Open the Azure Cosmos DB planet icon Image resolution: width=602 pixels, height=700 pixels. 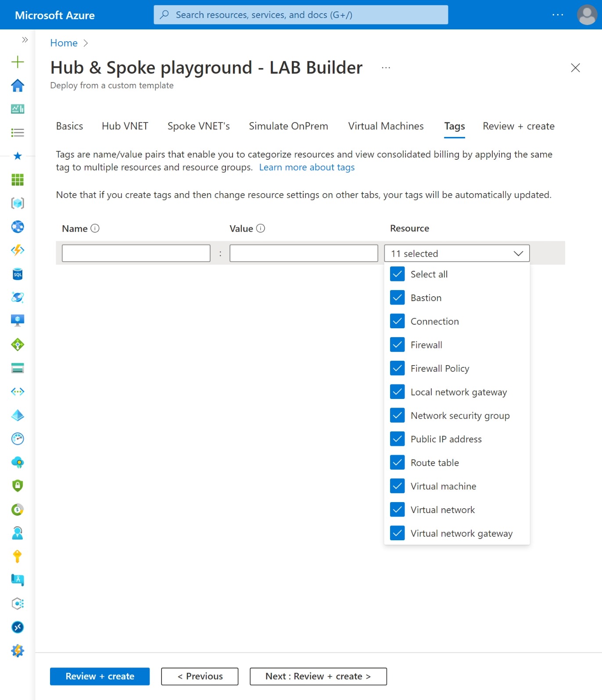(x=18, y=298)
